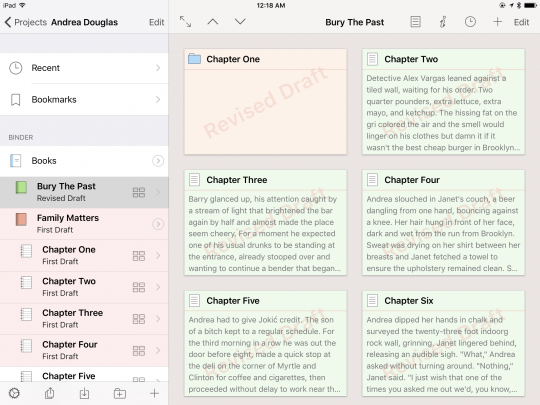Open Chapter Five index card

point(265,343)
